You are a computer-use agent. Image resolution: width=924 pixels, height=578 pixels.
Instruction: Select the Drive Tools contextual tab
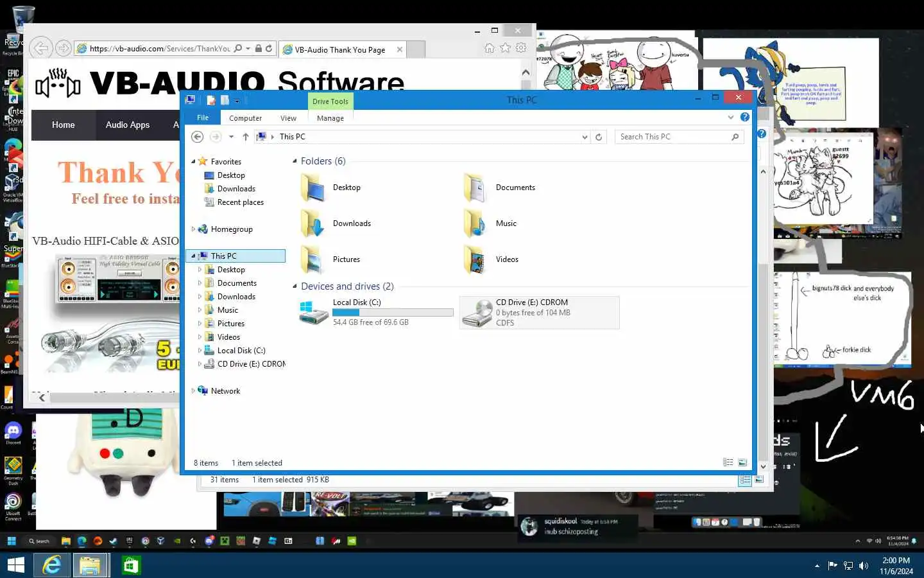click(x=330, y=101)
